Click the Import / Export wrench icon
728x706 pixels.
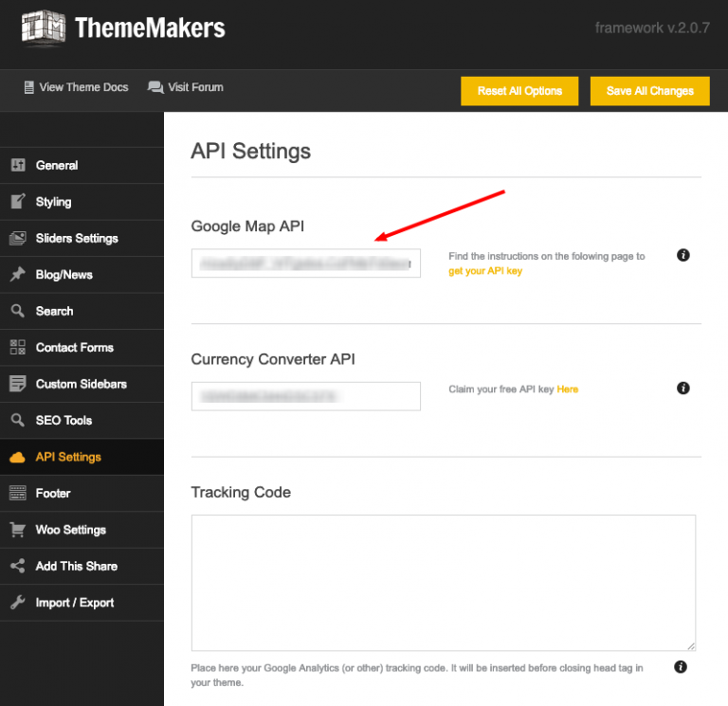tap(18, 602)
